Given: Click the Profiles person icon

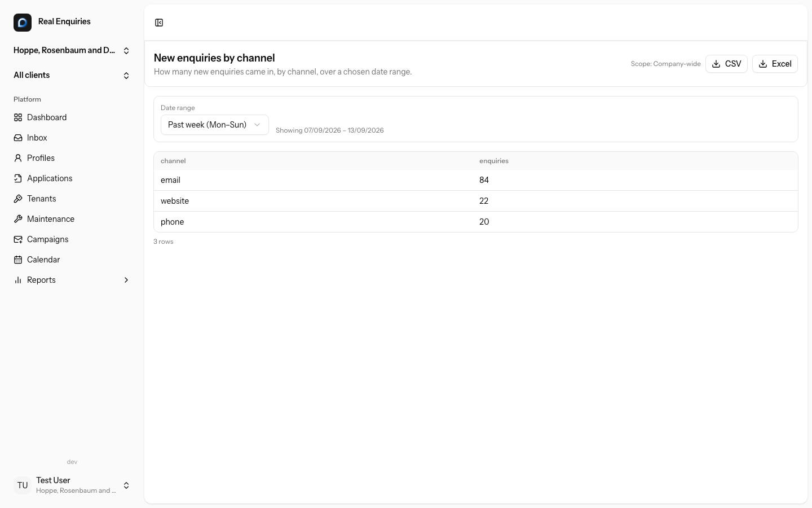Looking at the screenshot, I should tap(18, 158).
